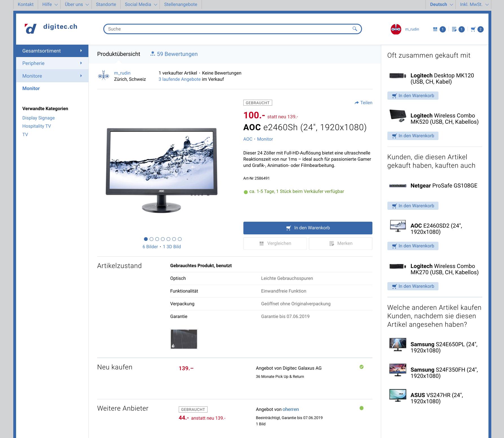
Task: Add Logitech MK520 to cart
Action: click(413, 136)
